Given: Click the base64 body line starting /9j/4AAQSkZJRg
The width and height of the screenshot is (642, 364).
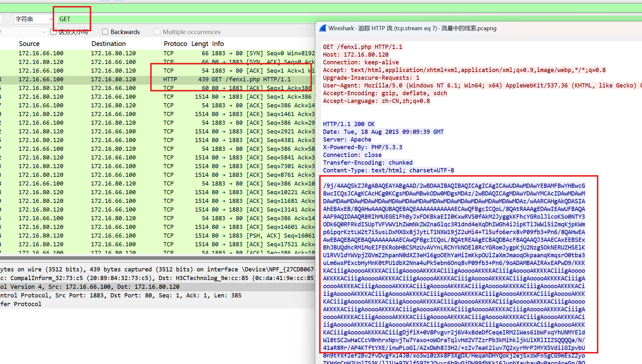Looking at the screenshot, I should point(454,186).
